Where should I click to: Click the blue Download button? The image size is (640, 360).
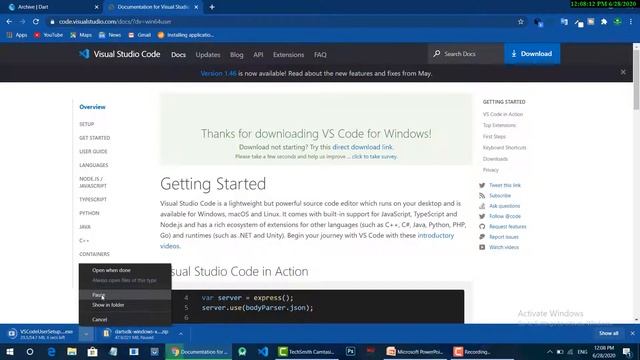[x=532, y=54]
